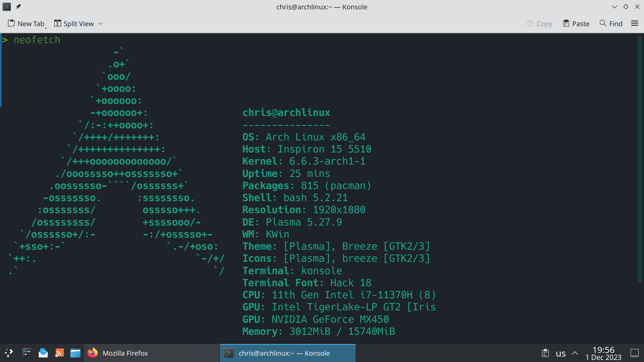Open the Konsole window menu icon
644x362 pixels.
pos(7,7)
